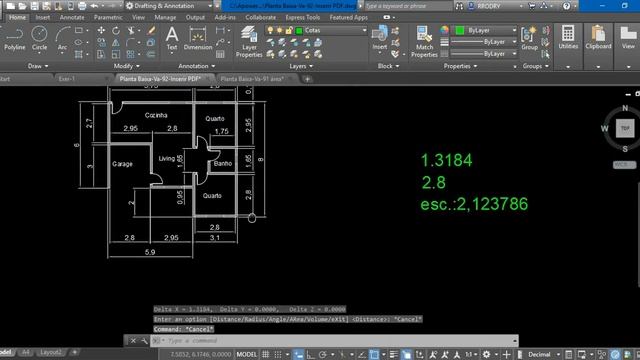Expand the Layers panel

(301, 66)
